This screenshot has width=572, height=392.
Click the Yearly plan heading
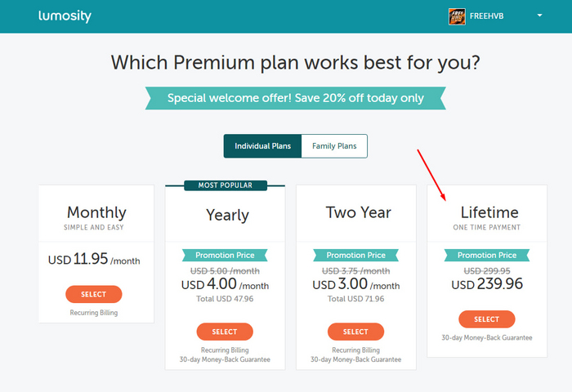[227, 215]
